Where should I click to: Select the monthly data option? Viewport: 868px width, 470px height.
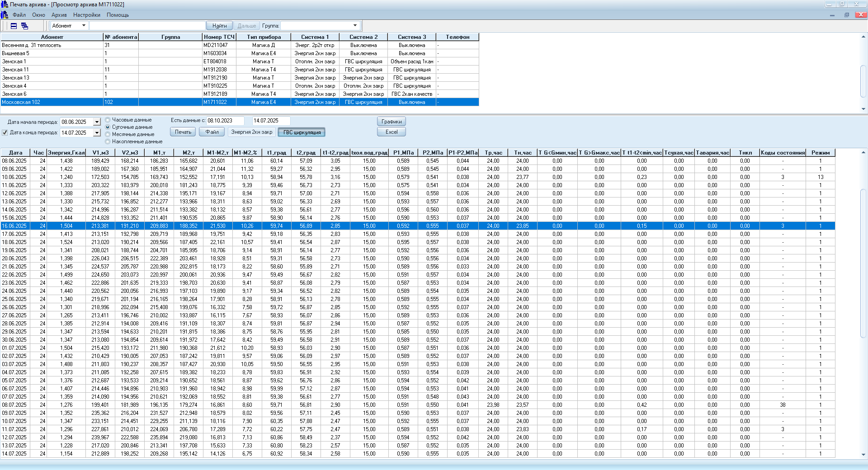pos(108,135)
